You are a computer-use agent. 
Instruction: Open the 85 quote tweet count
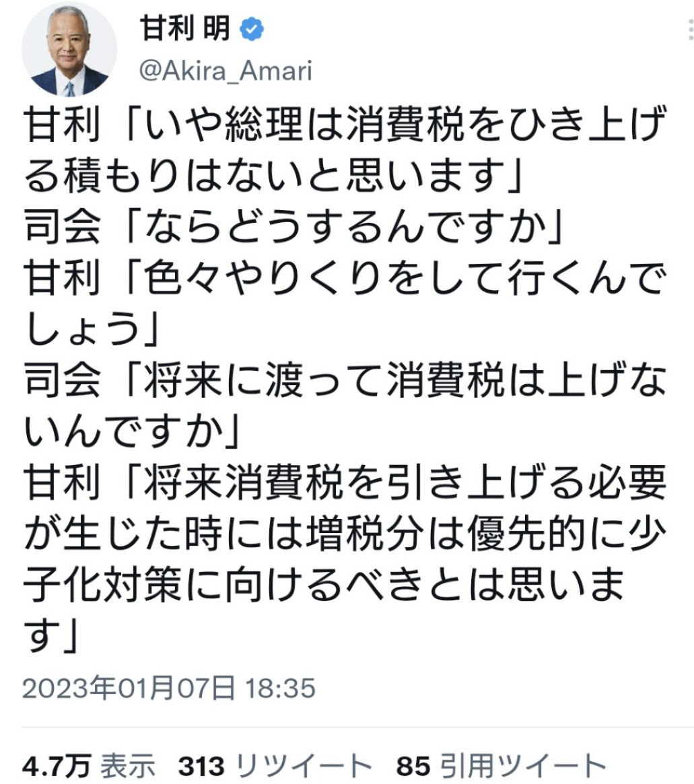pyautogui.click(x=413, y=766)
